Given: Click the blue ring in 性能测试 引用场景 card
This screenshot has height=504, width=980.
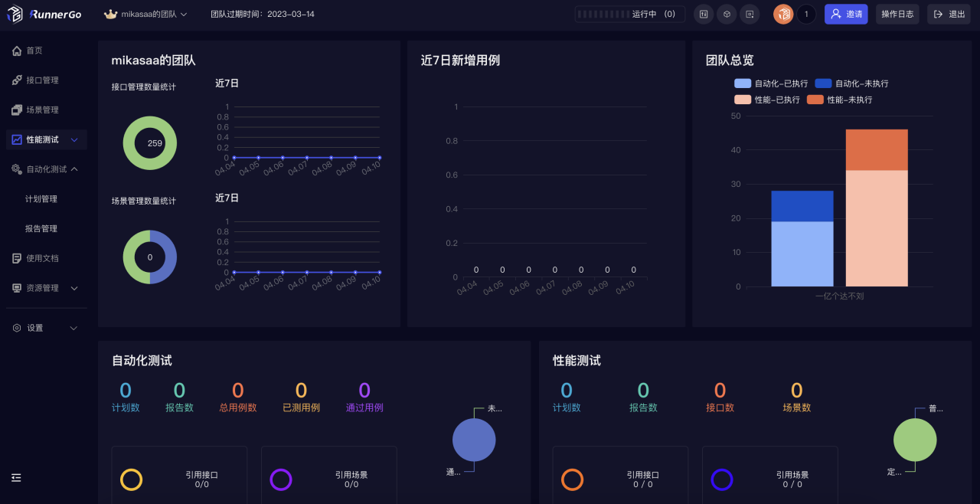Looking at the screenshot, I should (722, 479).
